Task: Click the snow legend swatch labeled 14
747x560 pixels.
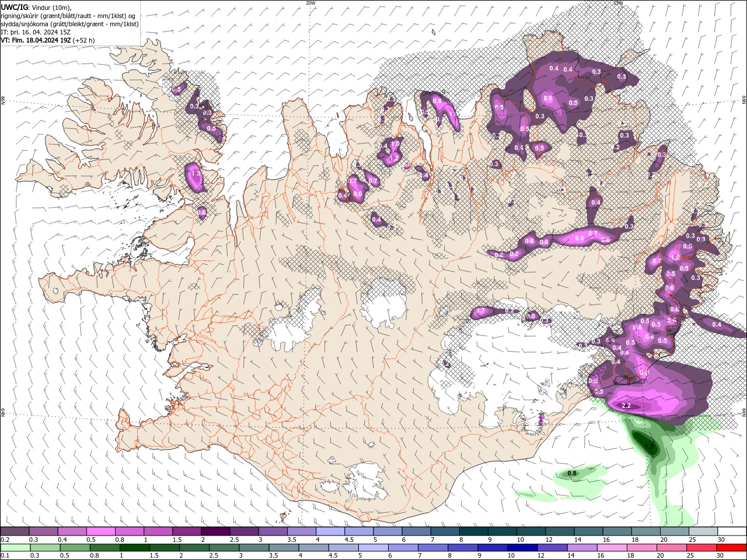Action: [588, 531]
